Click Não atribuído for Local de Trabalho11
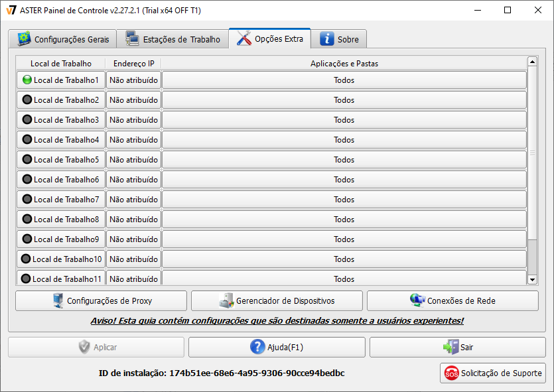 click(133, 277)
